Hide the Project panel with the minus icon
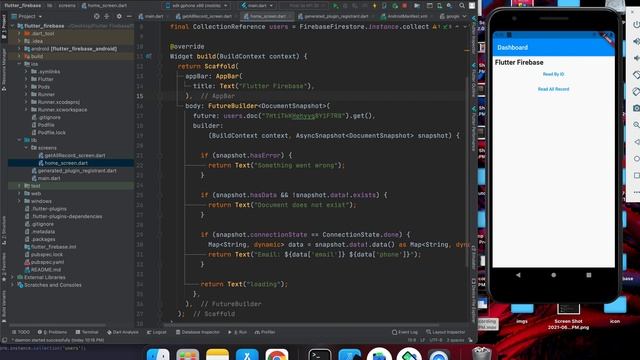This screenshot has height=360, width=640. (x=129, y=16)
